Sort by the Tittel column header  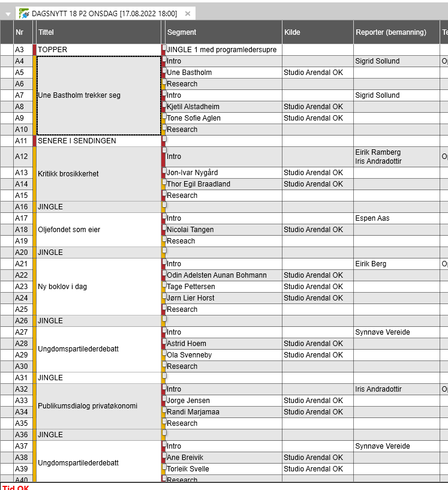(99, 32)
